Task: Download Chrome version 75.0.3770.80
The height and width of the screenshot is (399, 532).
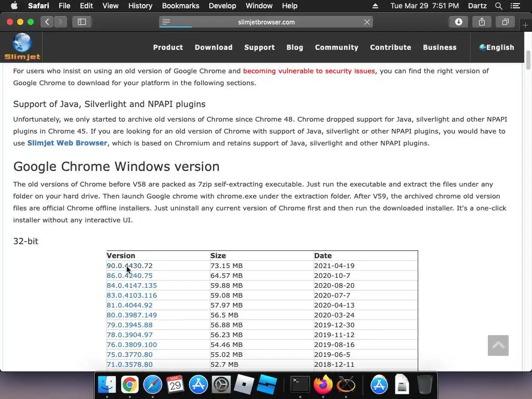Action: [129, 354]
